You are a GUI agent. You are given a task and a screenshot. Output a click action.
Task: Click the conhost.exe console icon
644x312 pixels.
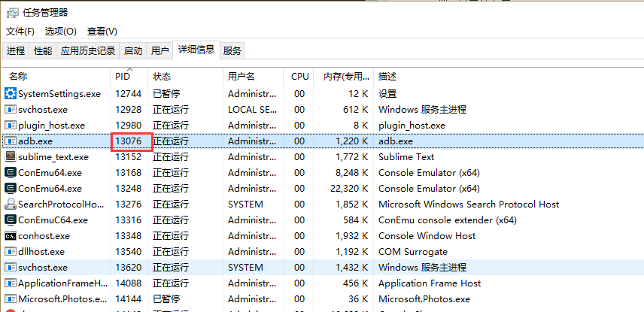click(11, 235)
